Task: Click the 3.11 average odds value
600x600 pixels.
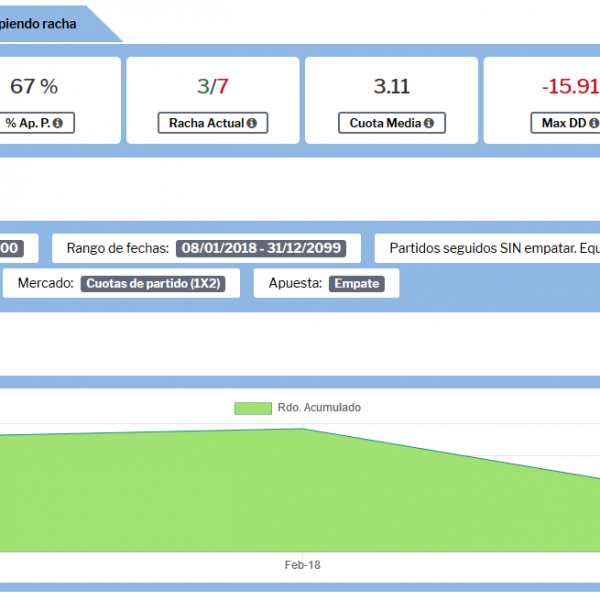Action: (392, 87)
